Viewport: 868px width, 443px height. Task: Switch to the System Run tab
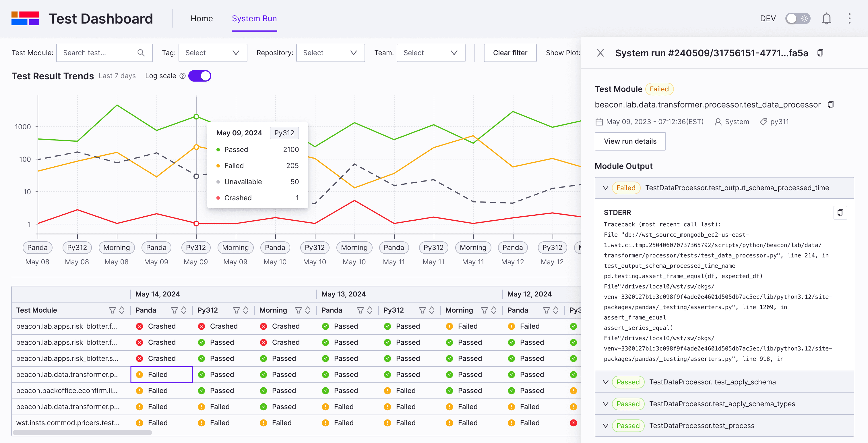click(x=254, y=19)
